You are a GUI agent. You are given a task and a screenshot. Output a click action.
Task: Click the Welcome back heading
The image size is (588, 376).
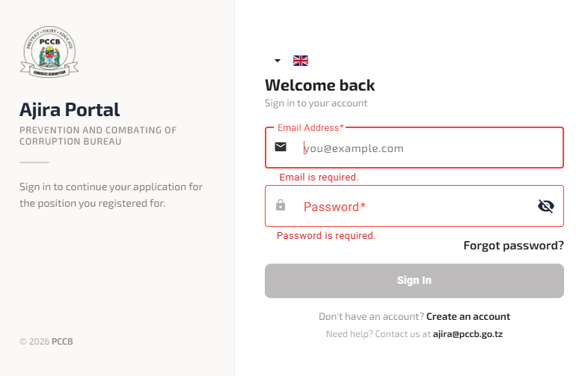pyautogui.click(x=320, y=85)
